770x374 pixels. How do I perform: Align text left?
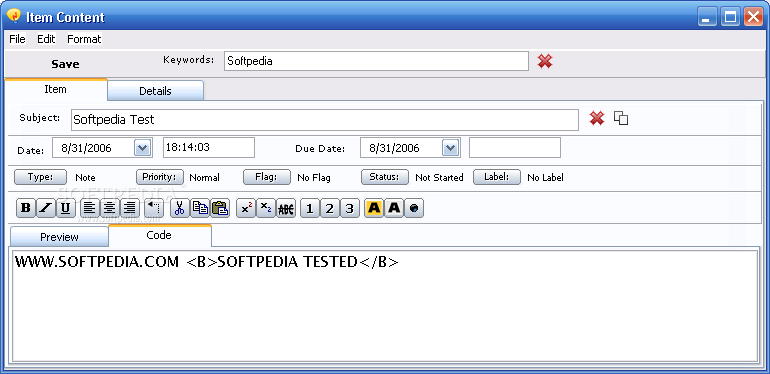click(x=89, y=208)
